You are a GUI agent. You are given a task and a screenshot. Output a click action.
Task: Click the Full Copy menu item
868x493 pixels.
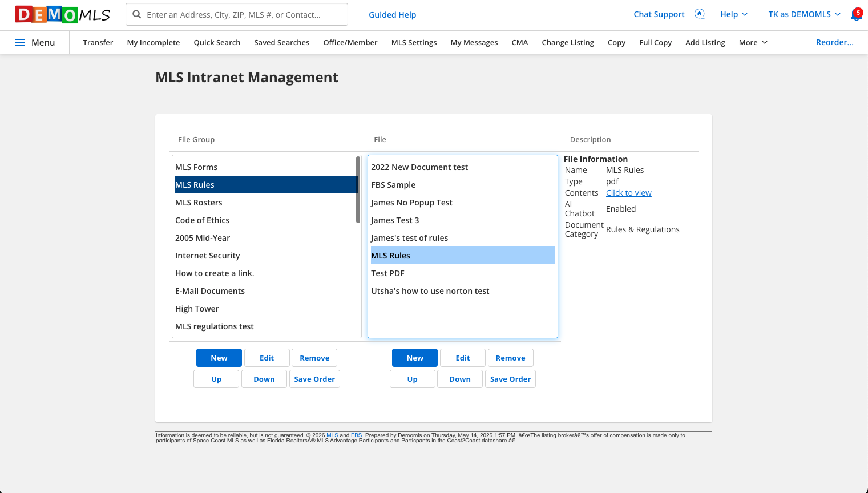[x=656, y=42]
